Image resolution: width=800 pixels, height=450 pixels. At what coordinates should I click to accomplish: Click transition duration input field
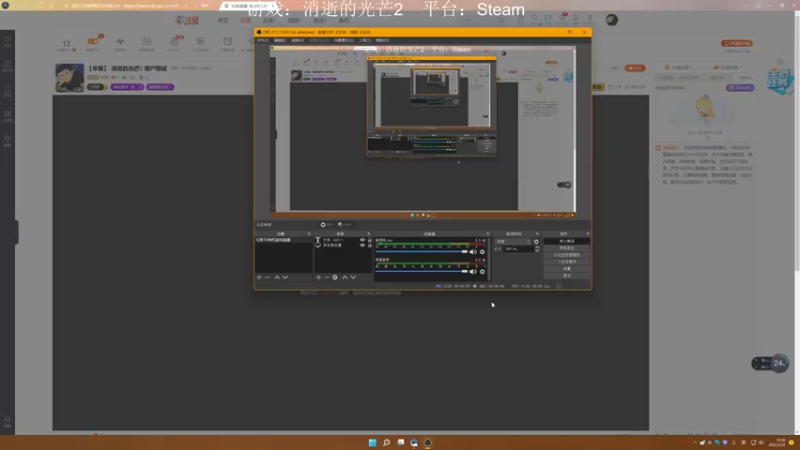[x=518, y=248]
